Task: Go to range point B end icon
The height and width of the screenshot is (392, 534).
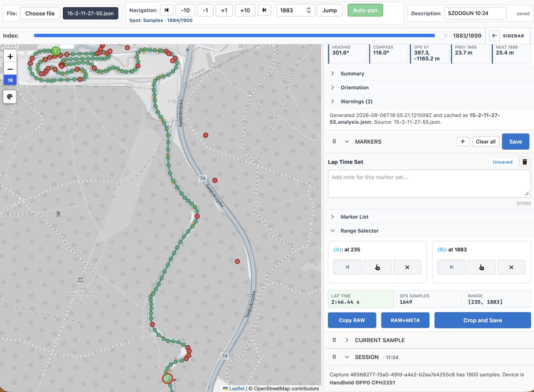Action: 452,267
